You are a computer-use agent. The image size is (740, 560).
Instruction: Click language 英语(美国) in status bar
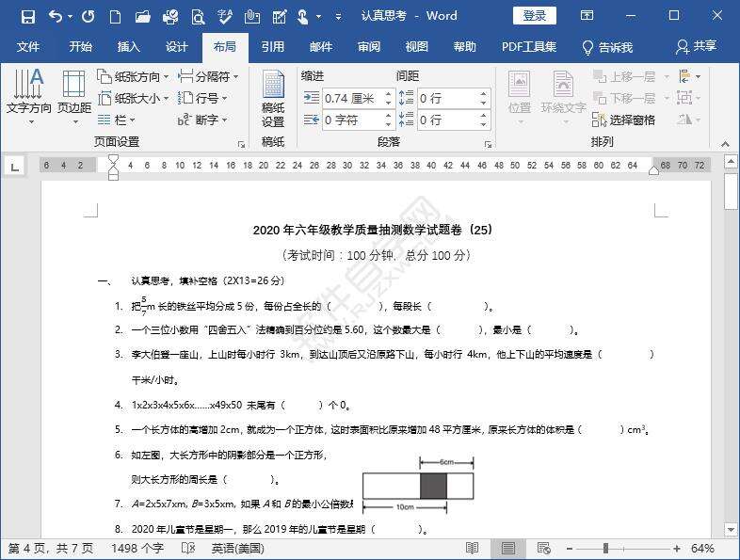click(x=237, y=549)
